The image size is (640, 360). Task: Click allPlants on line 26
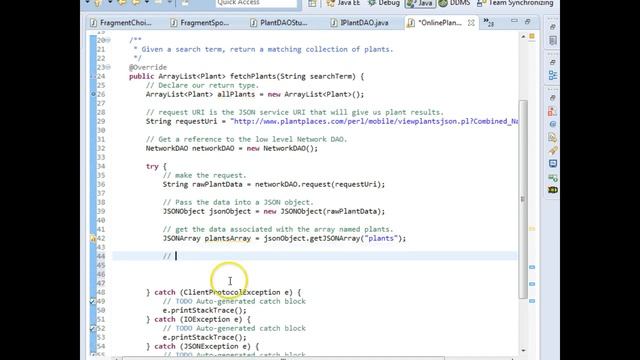point(236,94)
